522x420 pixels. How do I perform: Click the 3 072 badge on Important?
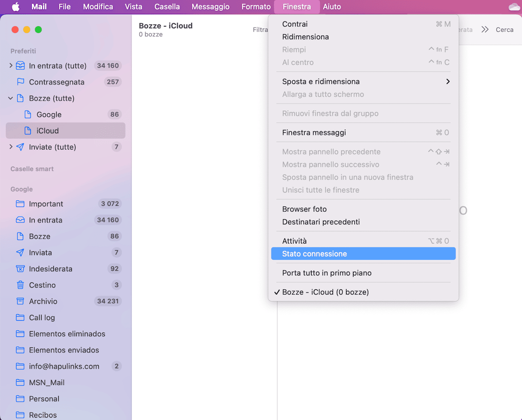coord(109,204)
